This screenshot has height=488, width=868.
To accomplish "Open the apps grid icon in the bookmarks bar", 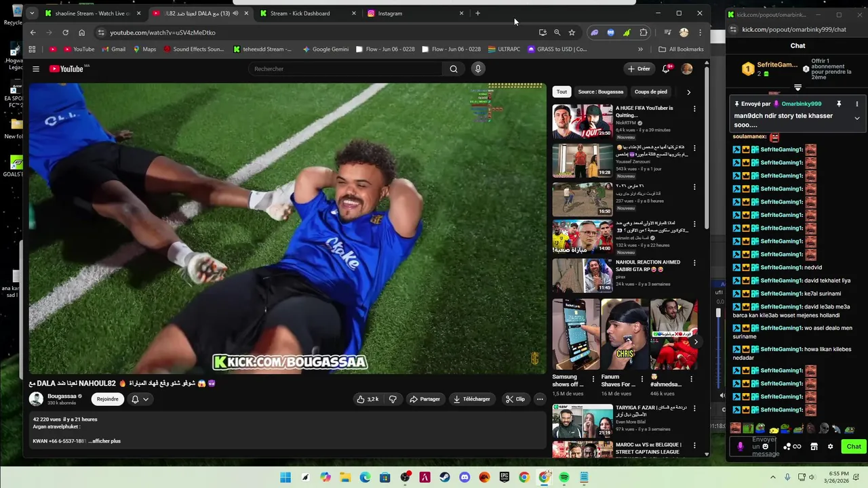I will point(32,49).
